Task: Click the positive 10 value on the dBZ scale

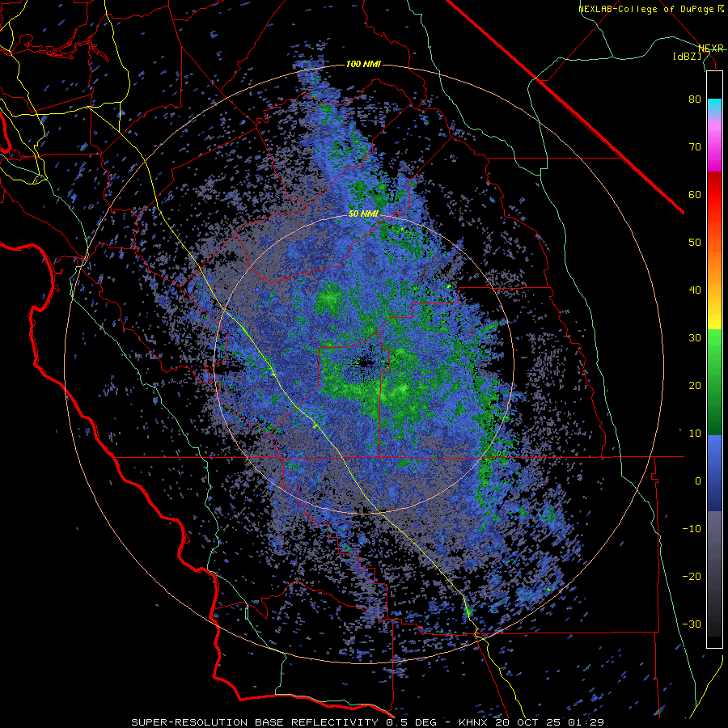Action: coord(695,434)
